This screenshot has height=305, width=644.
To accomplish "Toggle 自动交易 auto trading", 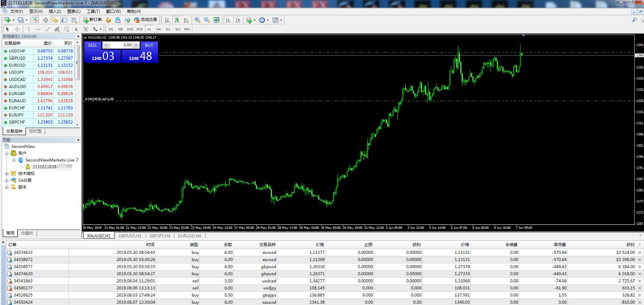I will pos(145,20).
